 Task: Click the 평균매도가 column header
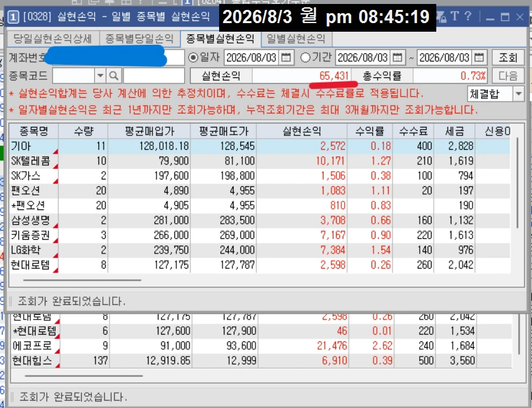point(224,131)
